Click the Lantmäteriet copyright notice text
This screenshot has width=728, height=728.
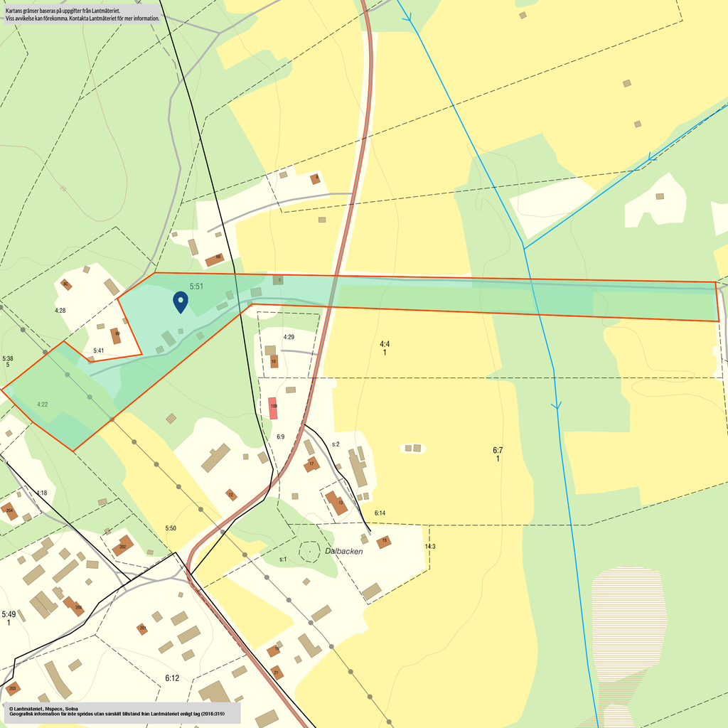tap(121, 712)
